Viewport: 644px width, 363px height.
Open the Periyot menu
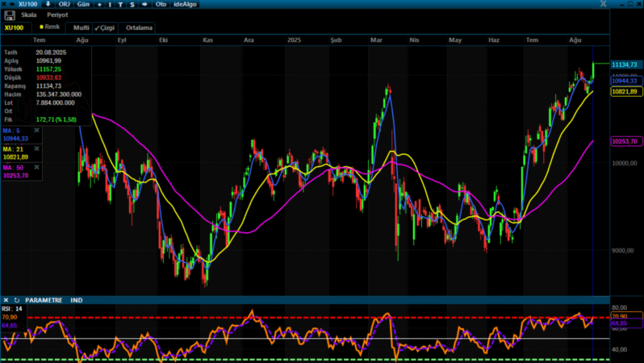(x=56, y=15)
